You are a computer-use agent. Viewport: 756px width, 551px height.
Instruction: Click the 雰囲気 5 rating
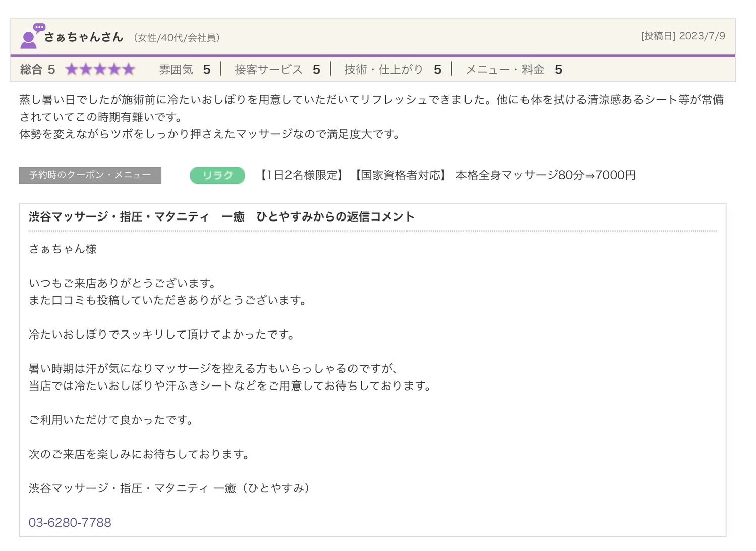pyautogui.click(x=185, y=69)
